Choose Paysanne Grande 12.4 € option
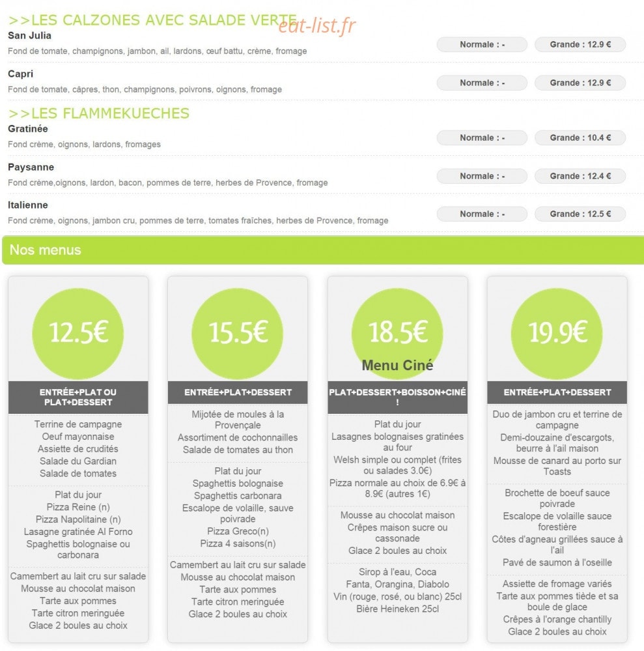The image size is (644, 651). (580, 176)
